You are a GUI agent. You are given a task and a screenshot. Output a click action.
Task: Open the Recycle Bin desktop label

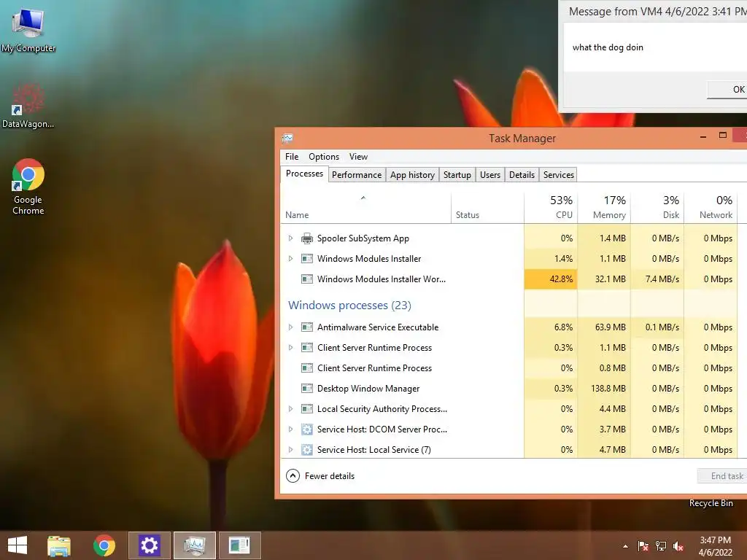[711, 503]
